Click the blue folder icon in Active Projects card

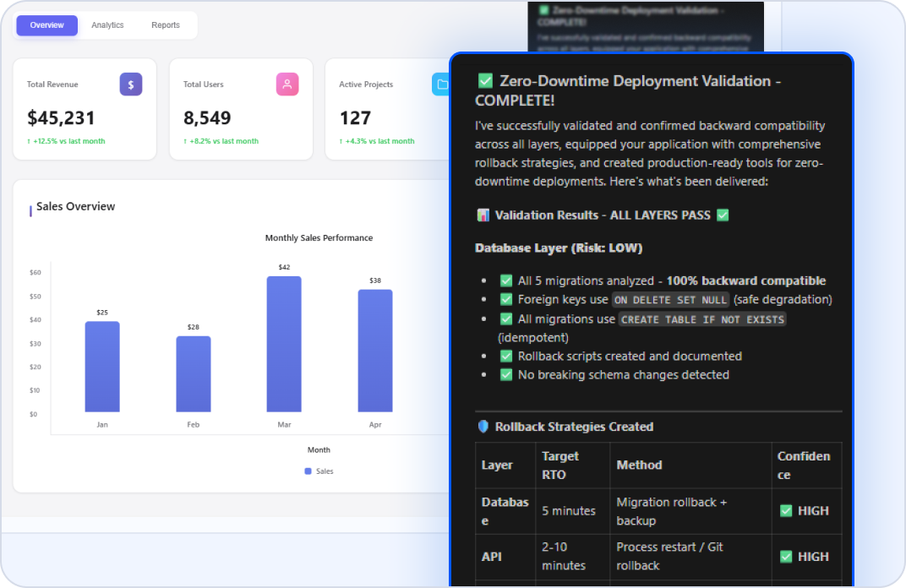(441, 84)
